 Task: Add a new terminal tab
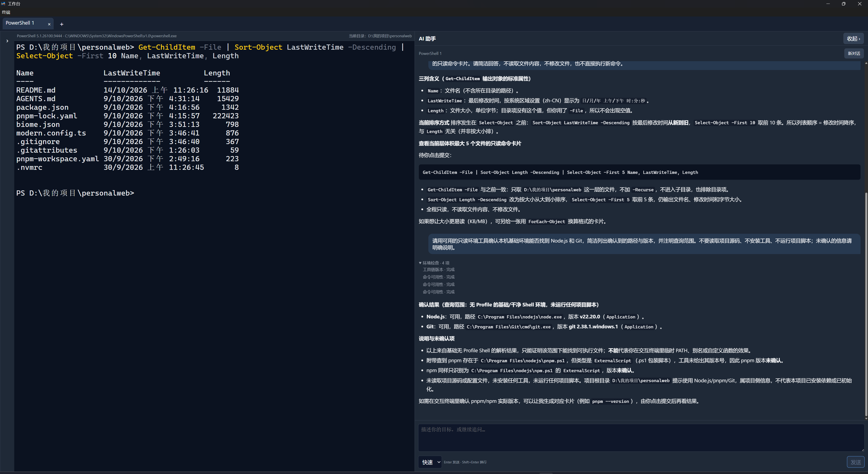pos(62,24)
